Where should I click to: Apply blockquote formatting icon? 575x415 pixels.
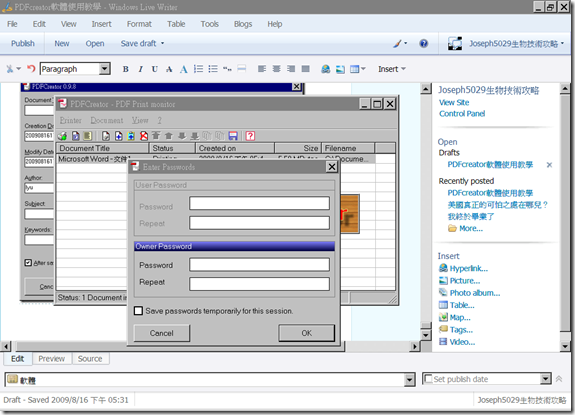click(227, 69)
